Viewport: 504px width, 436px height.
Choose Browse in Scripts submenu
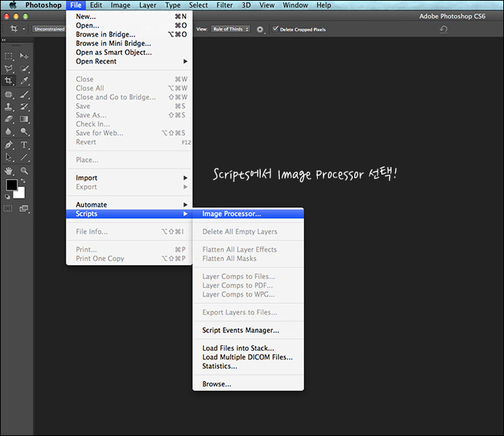click(248, 384)
